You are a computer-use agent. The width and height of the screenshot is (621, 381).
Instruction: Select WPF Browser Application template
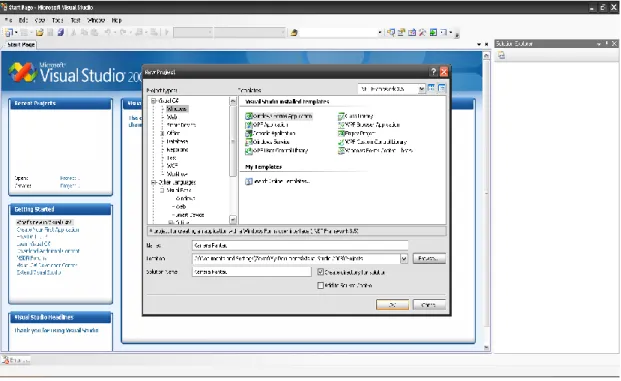coord(369,125)
